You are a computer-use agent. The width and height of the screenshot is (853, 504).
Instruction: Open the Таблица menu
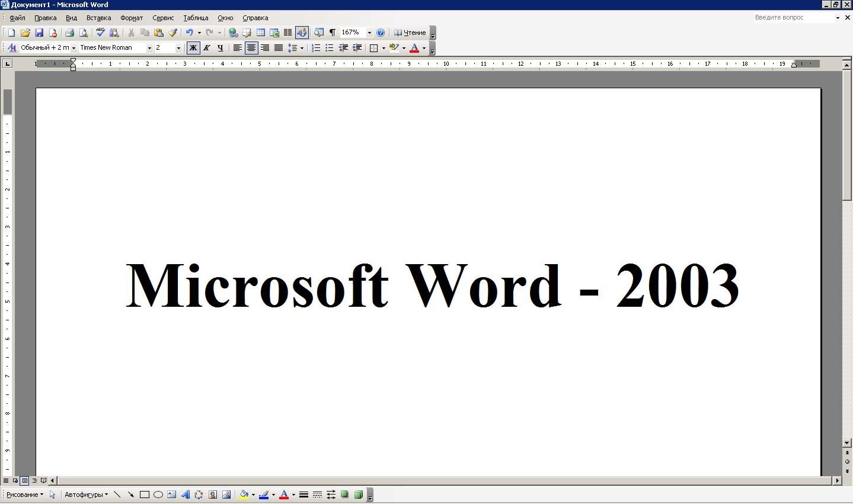(196, 18)
